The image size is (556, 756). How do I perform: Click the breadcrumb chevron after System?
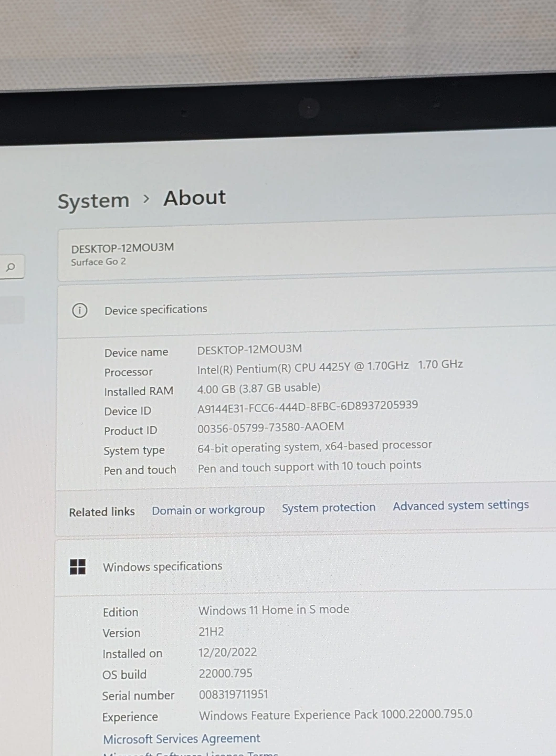pyautogui.click(x=146, y=199)
